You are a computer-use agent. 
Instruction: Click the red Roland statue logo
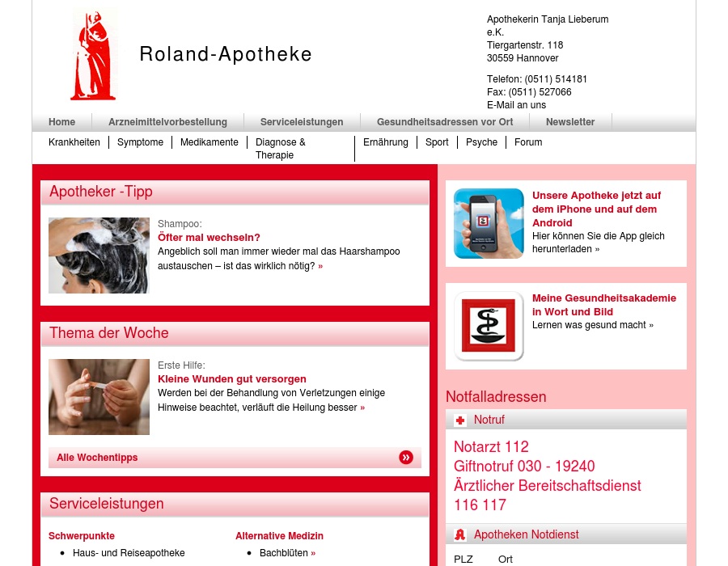pyautogui.click(x=93, y=56)
